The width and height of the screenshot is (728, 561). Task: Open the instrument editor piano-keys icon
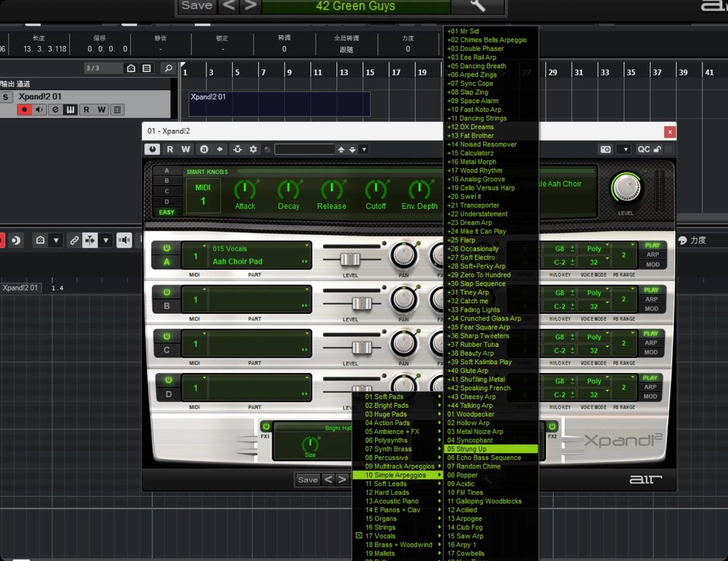70,110
